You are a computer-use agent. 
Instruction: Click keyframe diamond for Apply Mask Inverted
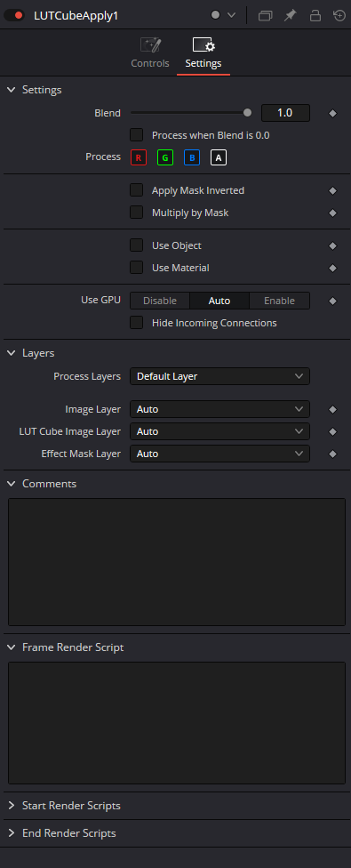pyautogui.click(x=332, y=190)
